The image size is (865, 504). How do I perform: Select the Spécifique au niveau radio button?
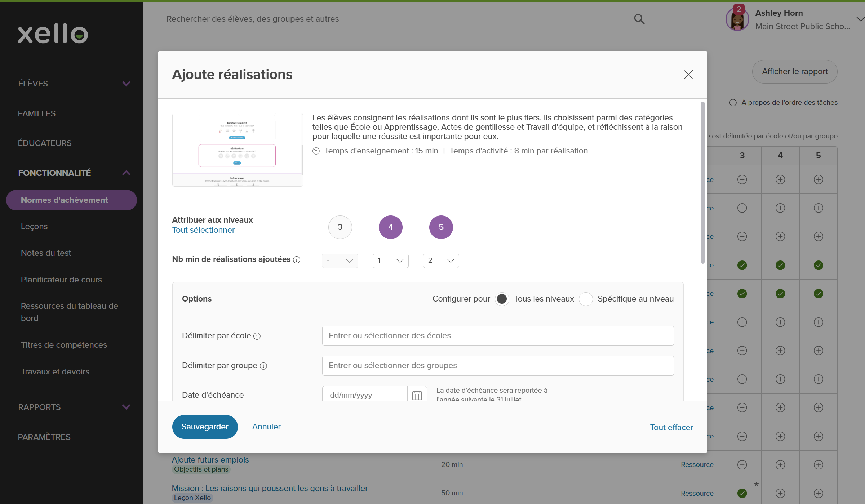586,299
